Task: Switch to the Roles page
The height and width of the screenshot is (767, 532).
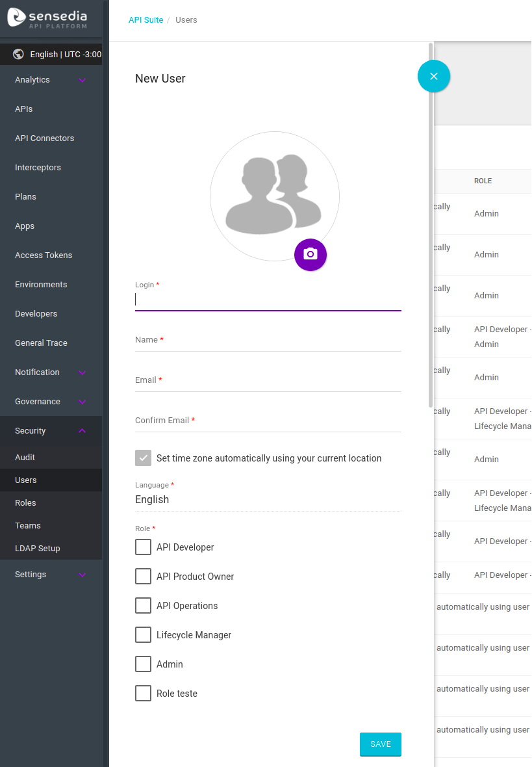Action: (x=26, y=502)
